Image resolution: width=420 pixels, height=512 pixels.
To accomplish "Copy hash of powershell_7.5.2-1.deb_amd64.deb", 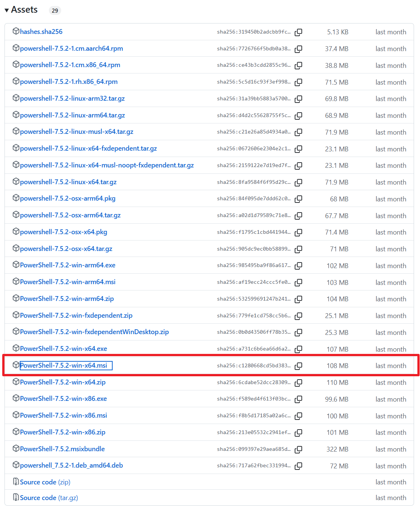I will pyautogui.click(x=298, y=466).
